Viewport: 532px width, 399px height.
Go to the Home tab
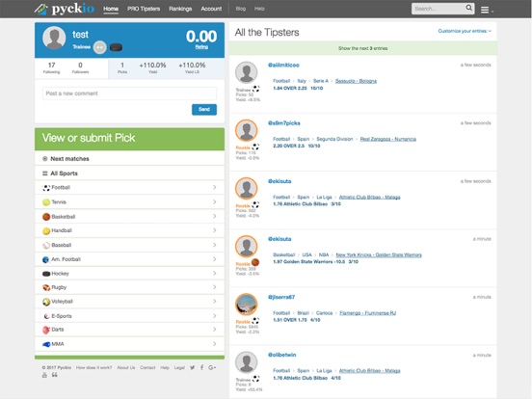(x=111, y=9)
